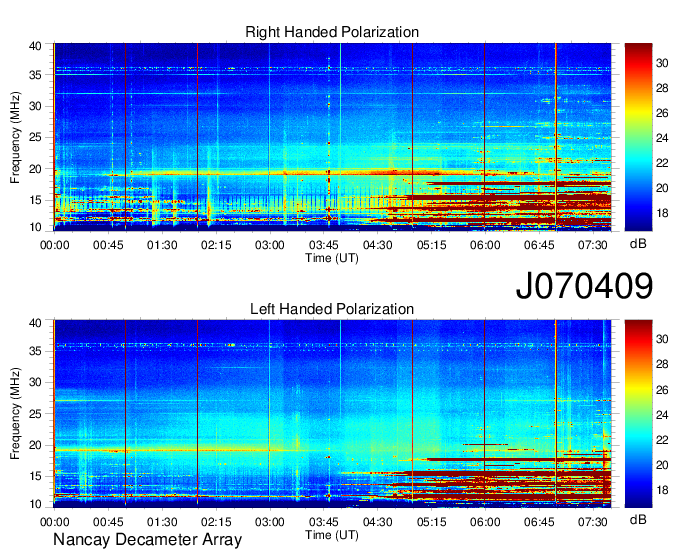680x552 pixels.
Task: Click the 10 MHz frequency tick of Left Handed plot
Action: pyautogui.click(x=35, y=504)
